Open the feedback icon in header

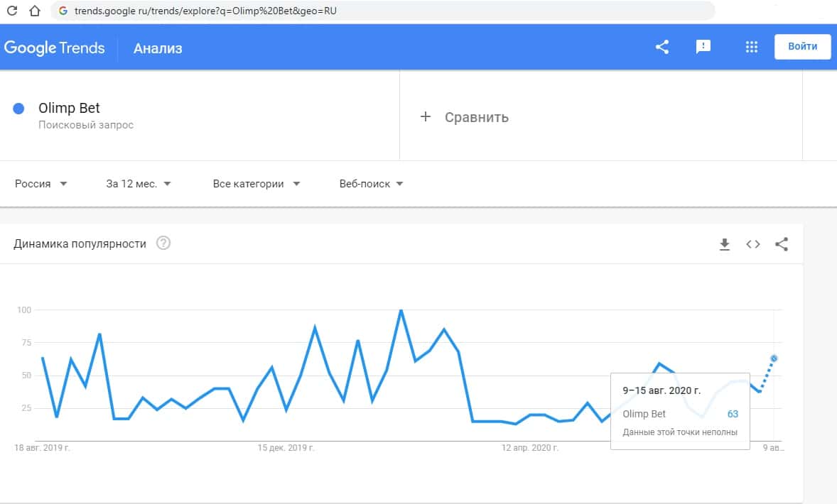pyautogui.click(x=703, y=48)
